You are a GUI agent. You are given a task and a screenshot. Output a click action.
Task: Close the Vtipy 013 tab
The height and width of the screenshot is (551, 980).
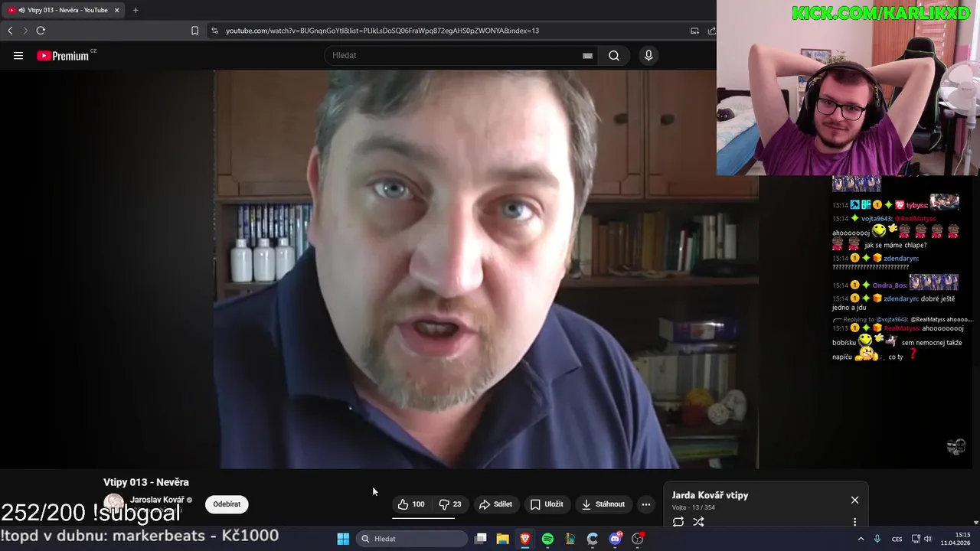pos(117,10)
